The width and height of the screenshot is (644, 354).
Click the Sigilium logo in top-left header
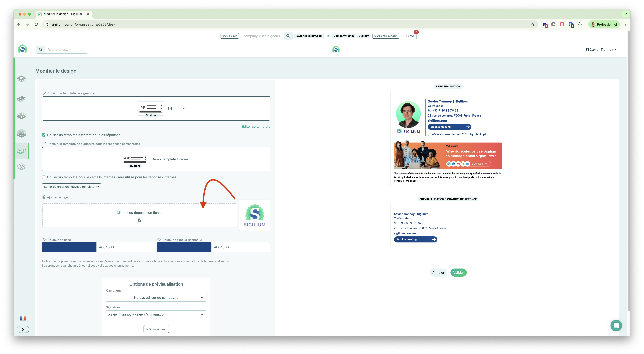23,49
